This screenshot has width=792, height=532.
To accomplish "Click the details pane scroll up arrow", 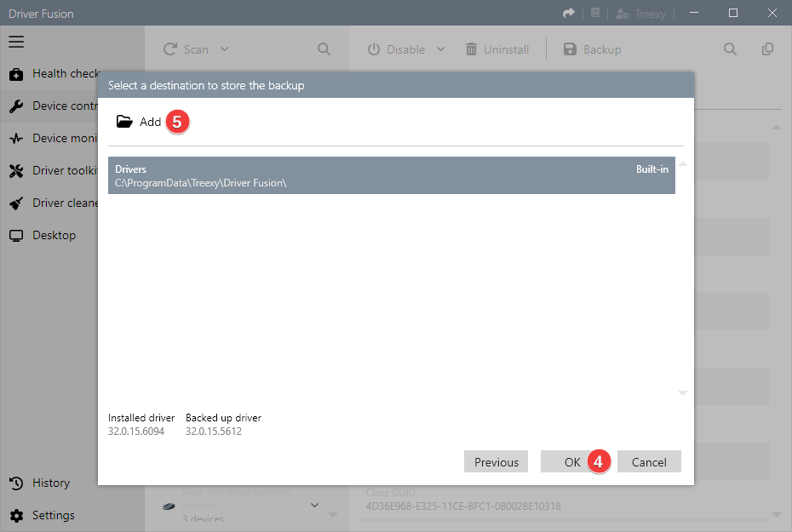I will (777, 127).
